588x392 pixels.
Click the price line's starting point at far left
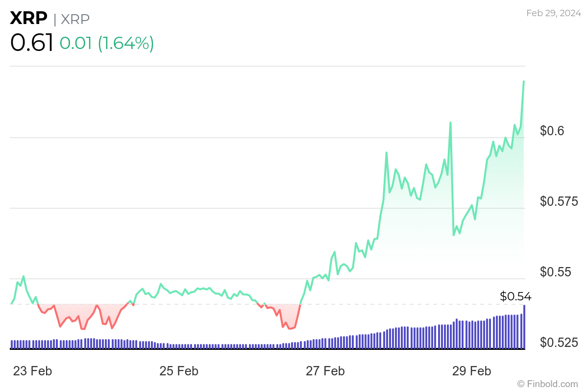[x=11, y=304]
